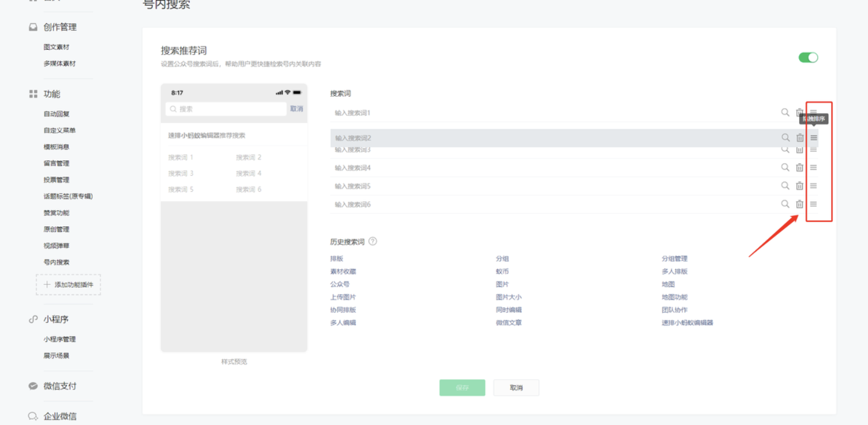Click the magnifier icon on 搜索词6 row
The height and width of the screenshot is (425, 868).
click(785, 204)
